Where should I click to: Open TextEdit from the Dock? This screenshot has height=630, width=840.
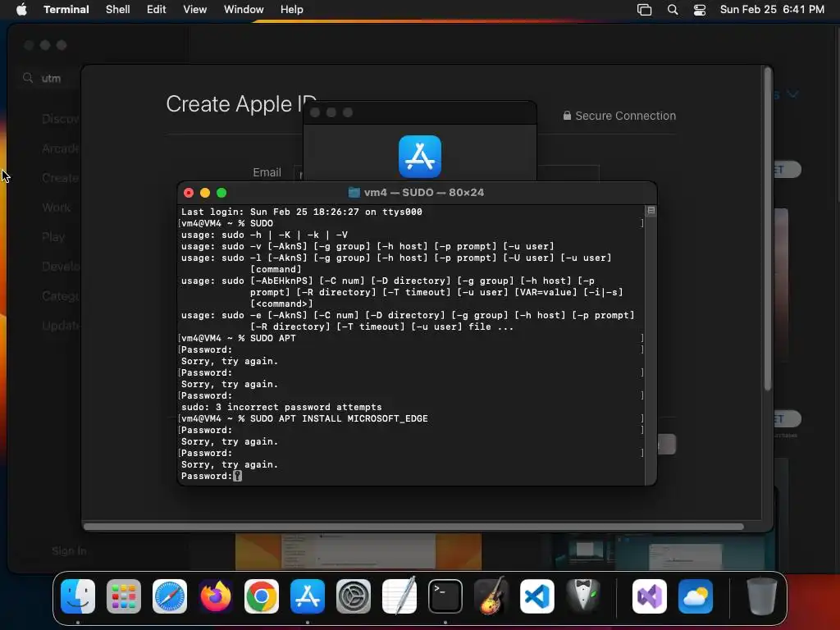tap(399, 596)
